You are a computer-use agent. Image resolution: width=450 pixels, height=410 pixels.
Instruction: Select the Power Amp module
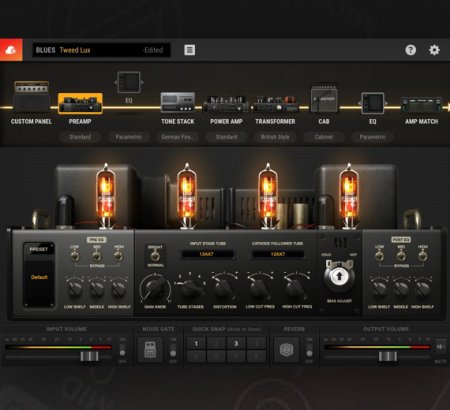(226, 104)
